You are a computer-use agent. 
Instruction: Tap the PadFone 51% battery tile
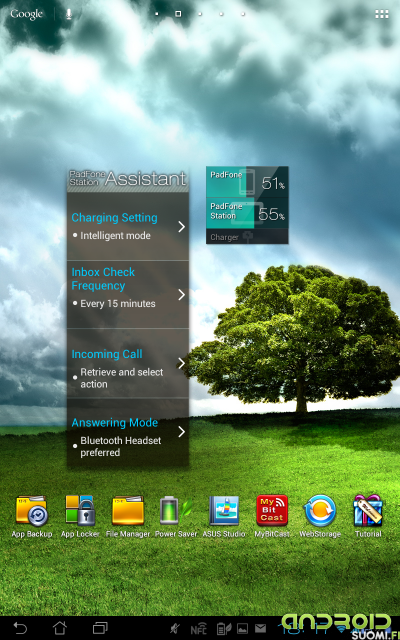pyautogui.click(x=247, y=182)
